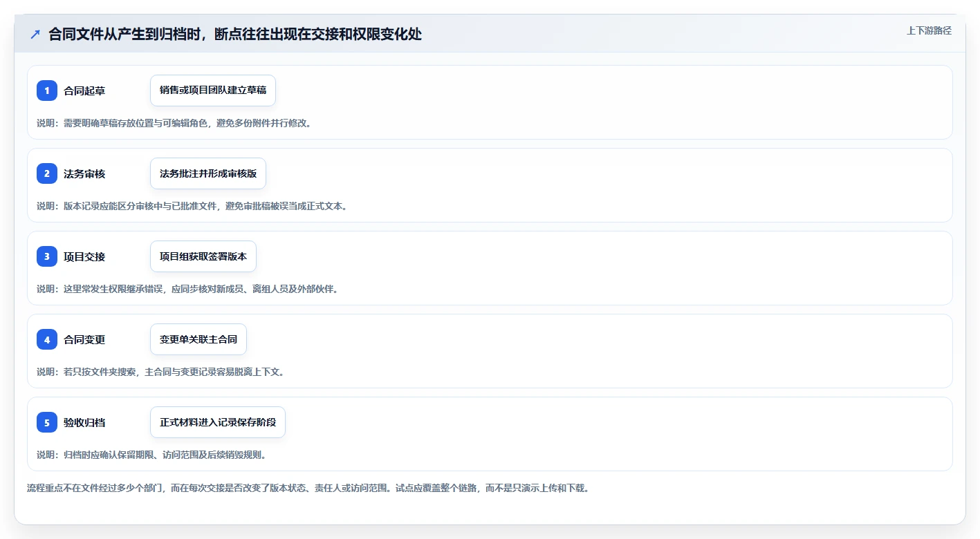Screen dimensions: 980x539
Task: Select the 项目交接 step title
Action: pos(84,256)
